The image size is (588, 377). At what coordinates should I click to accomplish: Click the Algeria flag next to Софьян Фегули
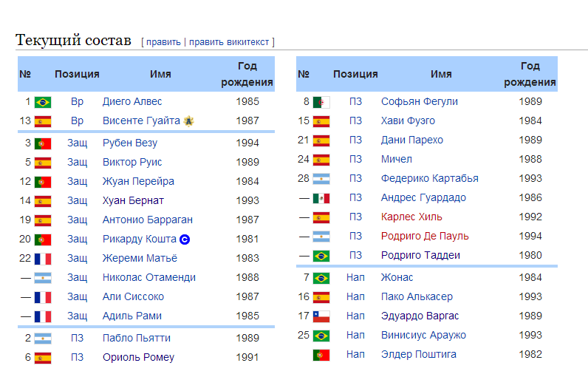pyautogui.click(x=321, y=102)
